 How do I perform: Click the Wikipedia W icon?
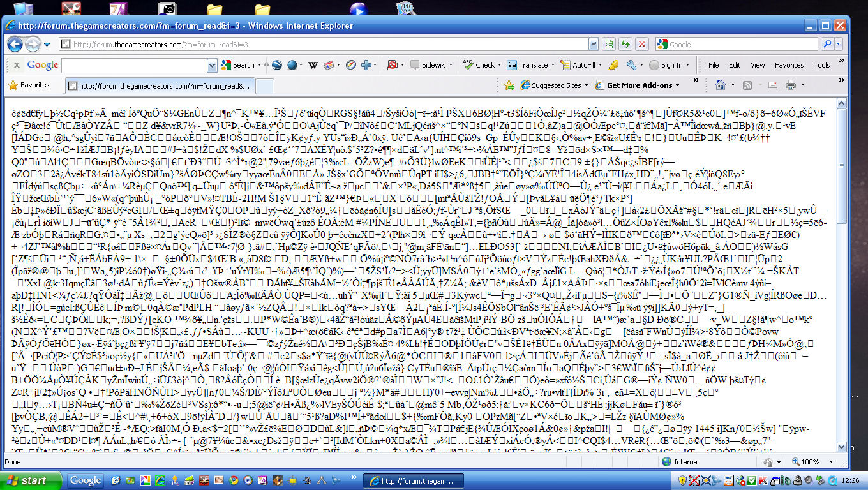tap(311, 65)
